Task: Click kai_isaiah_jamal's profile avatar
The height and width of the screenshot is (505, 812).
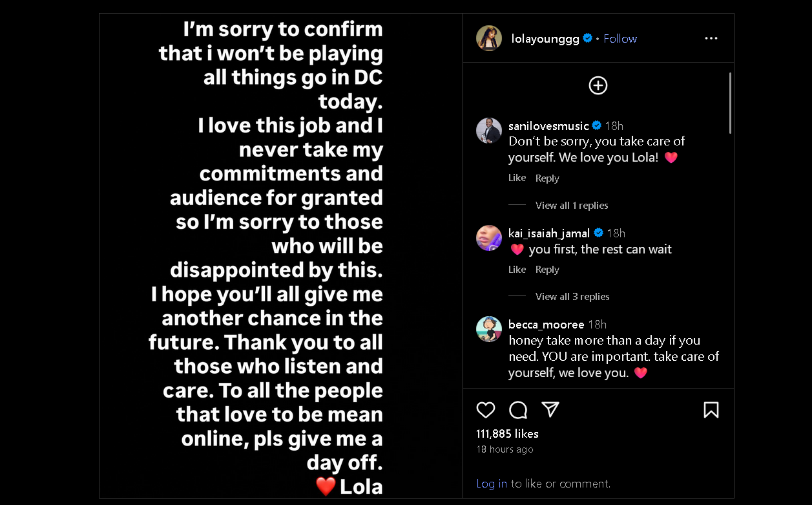Action: (x=489, y=238)
